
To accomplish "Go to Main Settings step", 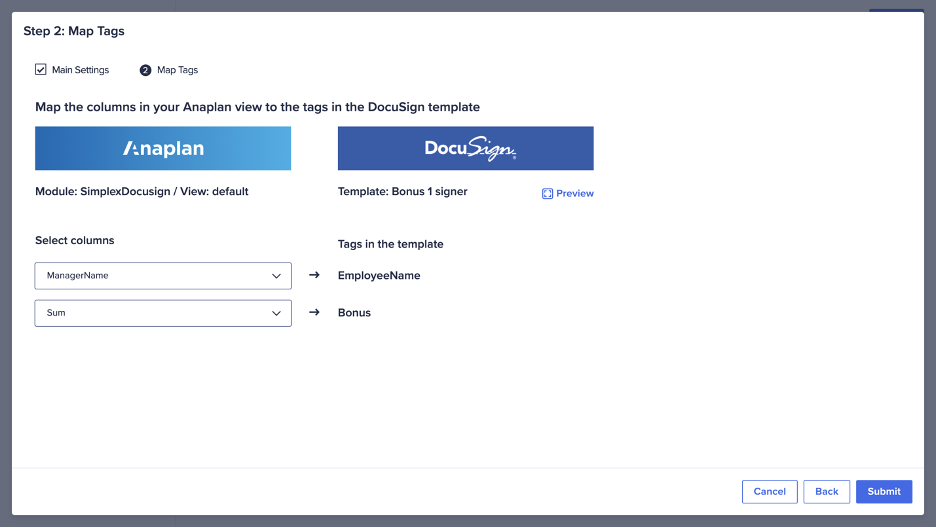I will coord(72,70).
